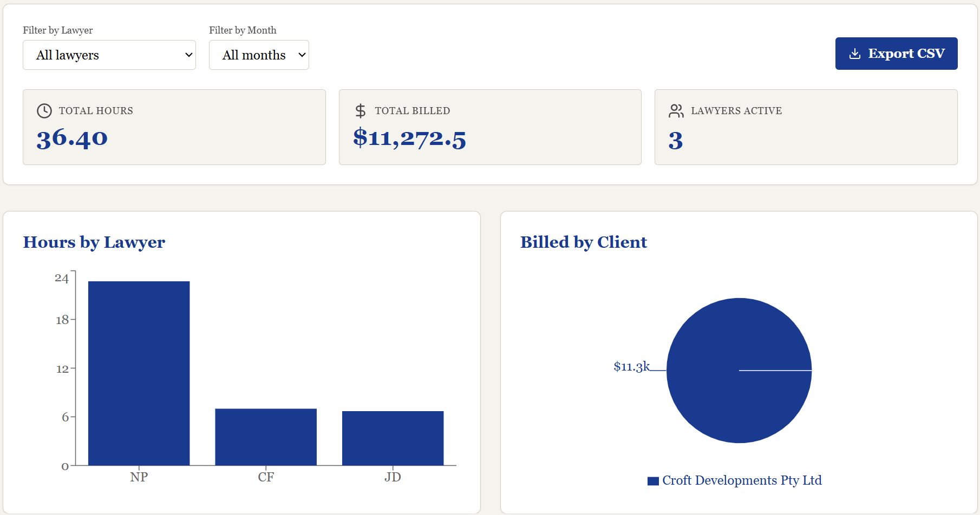Click the Croft Developments Pty Ltd legend label
The image size is (980, 515).
click(742, 480)
